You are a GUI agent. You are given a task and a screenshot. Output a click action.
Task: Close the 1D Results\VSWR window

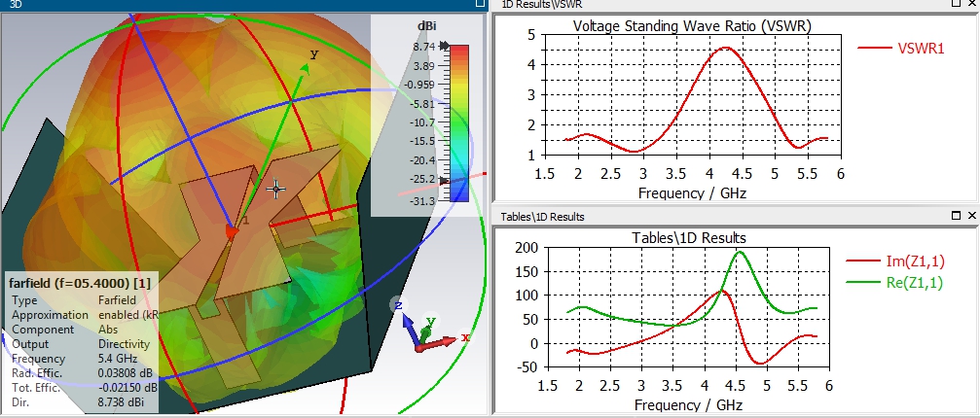[972, 3]
